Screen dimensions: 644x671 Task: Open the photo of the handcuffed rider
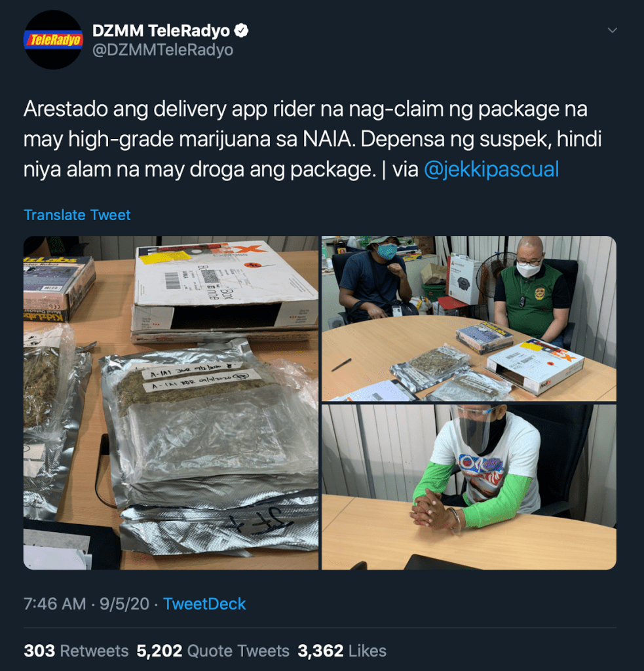point(469,487)
